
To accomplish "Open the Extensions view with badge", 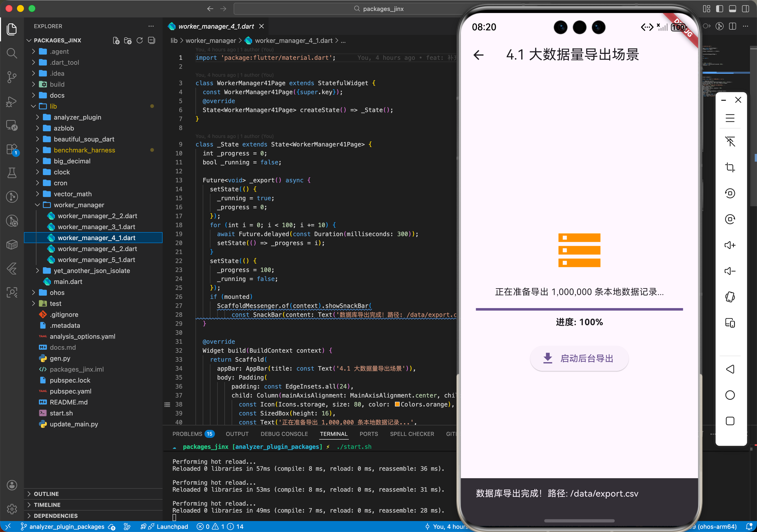I will point(12,149).
